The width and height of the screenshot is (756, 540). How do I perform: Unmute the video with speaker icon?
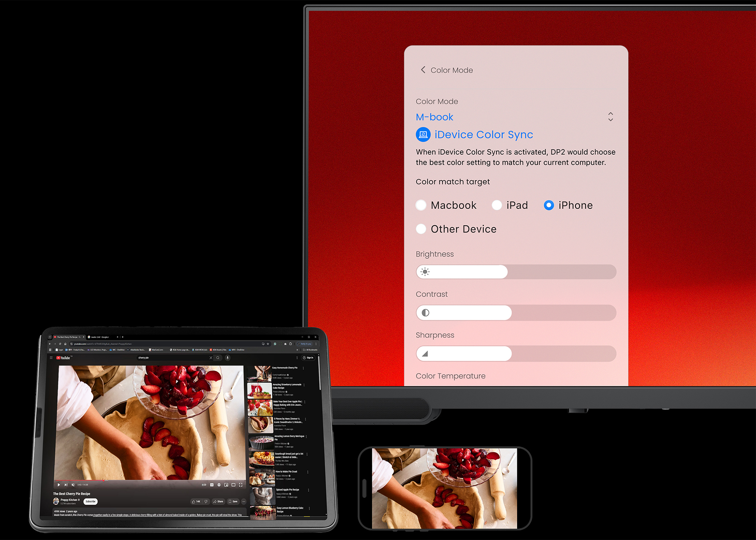(73, 485)
